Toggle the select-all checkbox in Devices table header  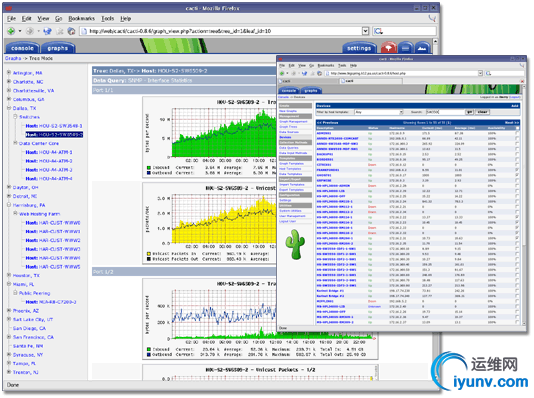(517, 128)
